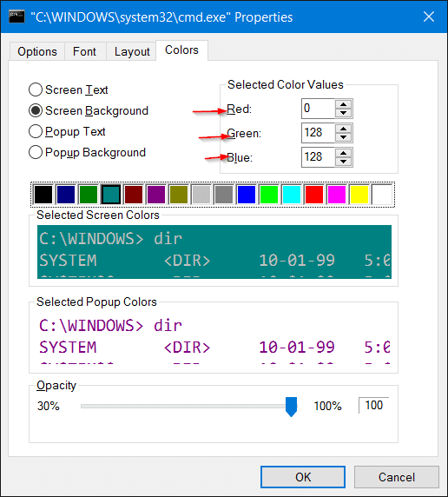
Task: Pick the yellow color swatch
Action: (359, 195)
